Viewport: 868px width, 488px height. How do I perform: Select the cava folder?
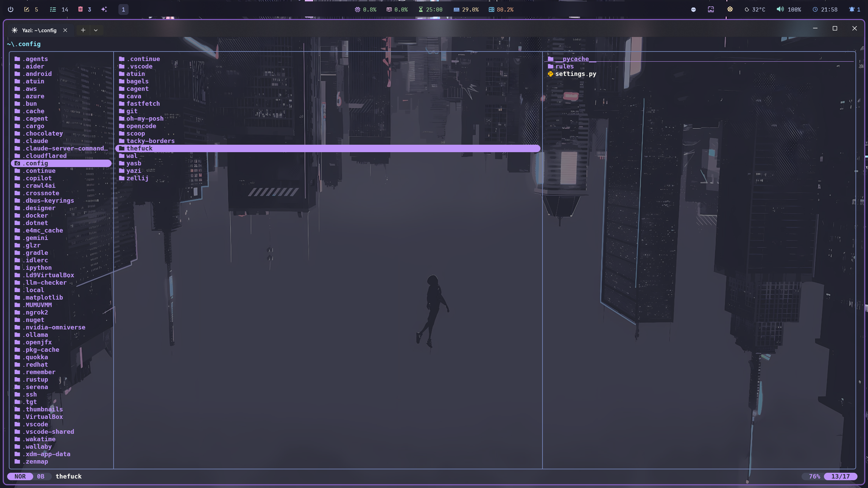coord(328,96)
